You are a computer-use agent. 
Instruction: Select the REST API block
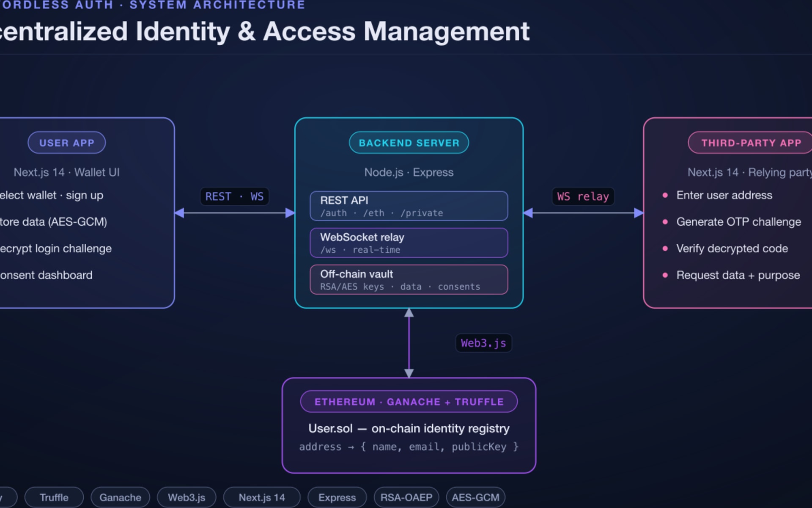click(409, 206)
